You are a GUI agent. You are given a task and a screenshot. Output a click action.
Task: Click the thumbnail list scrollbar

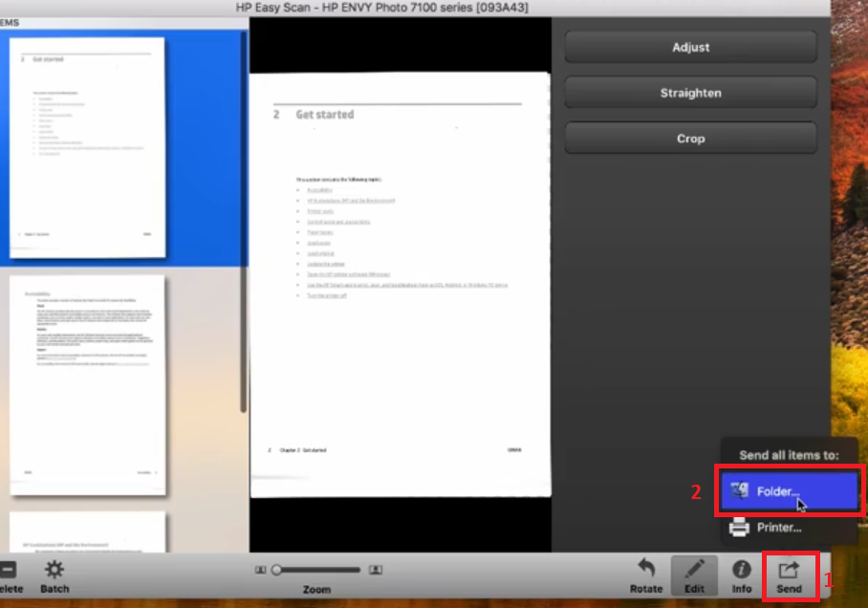243,222
